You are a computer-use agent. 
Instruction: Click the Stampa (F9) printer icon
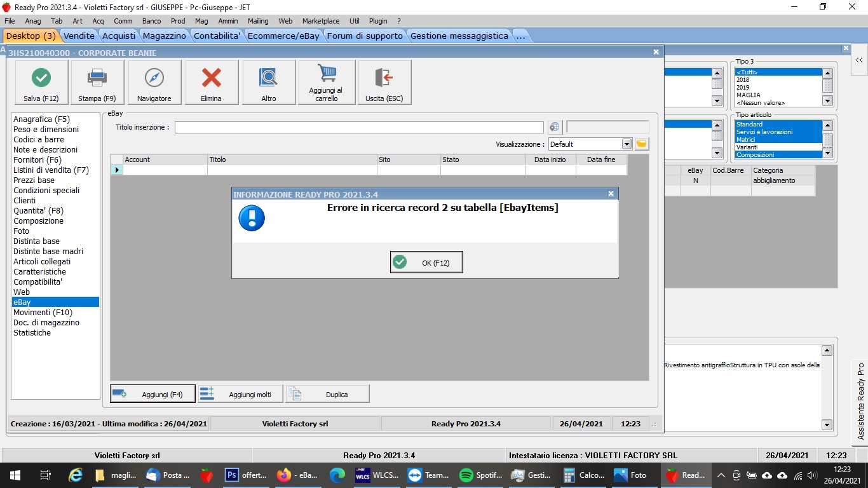(x=97, y=83)
